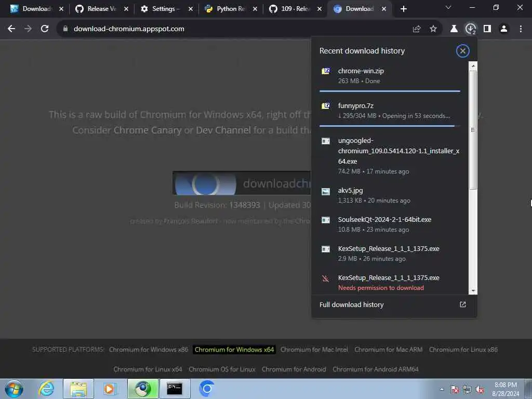Screen dimensions: 532x399
Task: Select the funnypro.7z download in progress
Action: (x=390, y=111)
